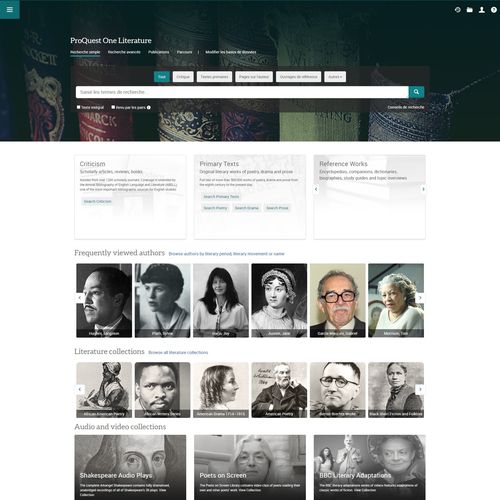Image resolution: width=500 pixels, height=500 pixels.
Task: Open the help question mark icon
Action: pos(494,10)
